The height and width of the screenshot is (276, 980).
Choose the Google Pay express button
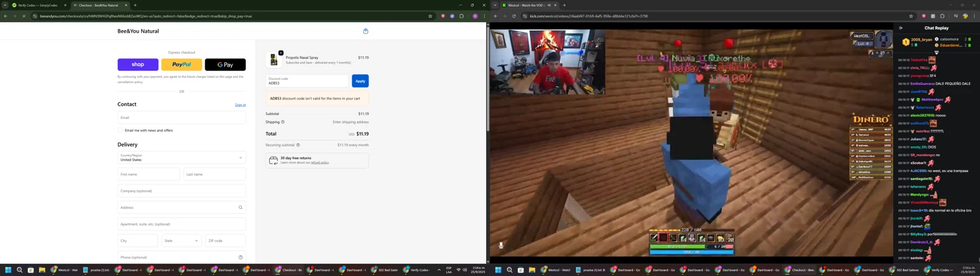(225, 65)
